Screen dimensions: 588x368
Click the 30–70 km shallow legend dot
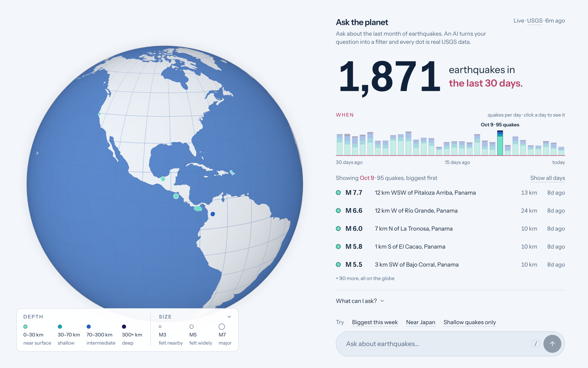click(60, 327)
